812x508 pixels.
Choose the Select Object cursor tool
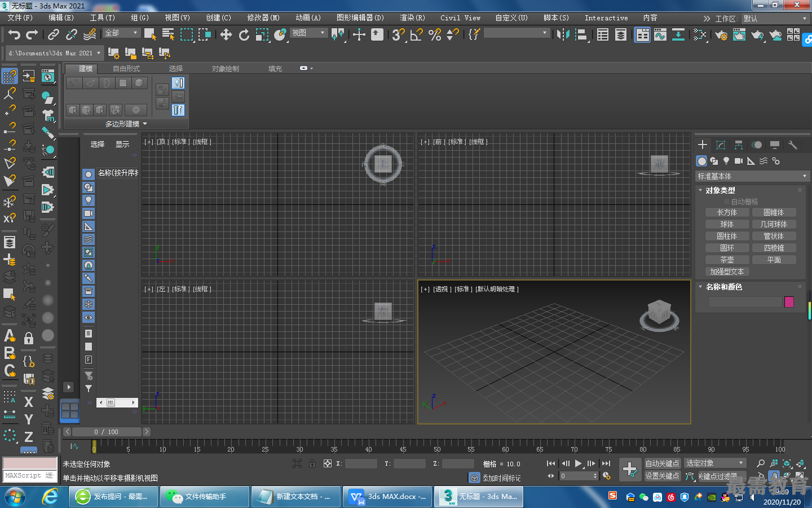[150, 35]
